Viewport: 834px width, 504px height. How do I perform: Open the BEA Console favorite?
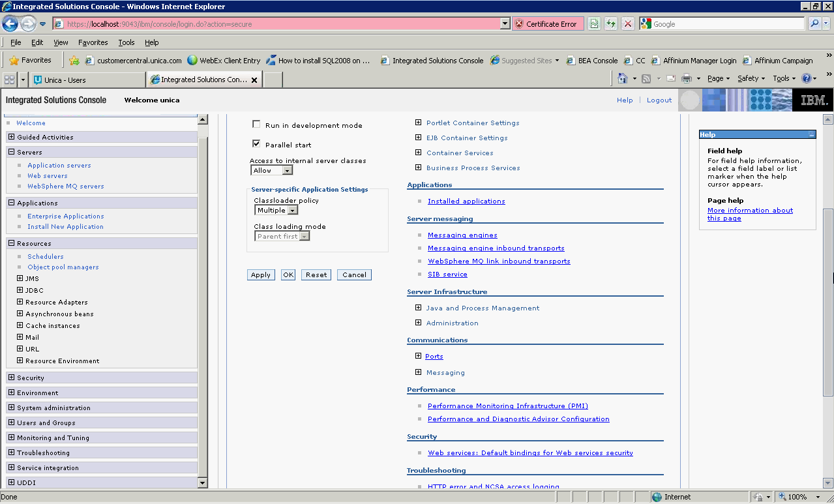pos(591,61)
